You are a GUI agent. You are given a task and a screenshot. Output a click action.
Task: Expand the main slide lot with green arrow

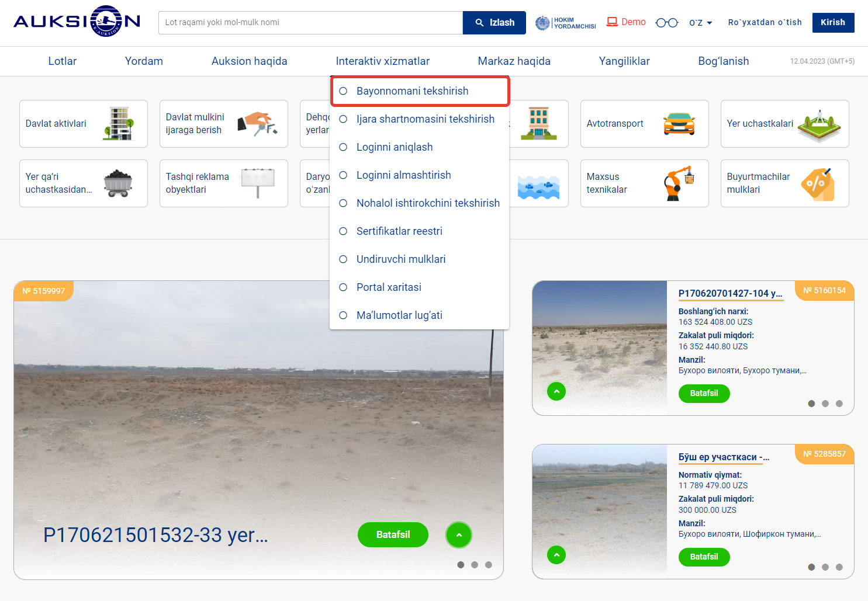click(459, 535)
